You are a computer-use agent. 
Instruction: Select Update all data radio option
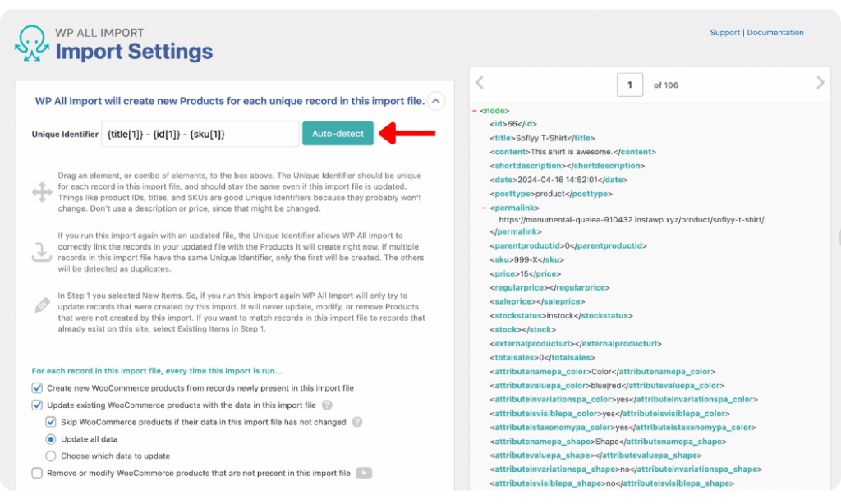[x=51, y=439]
